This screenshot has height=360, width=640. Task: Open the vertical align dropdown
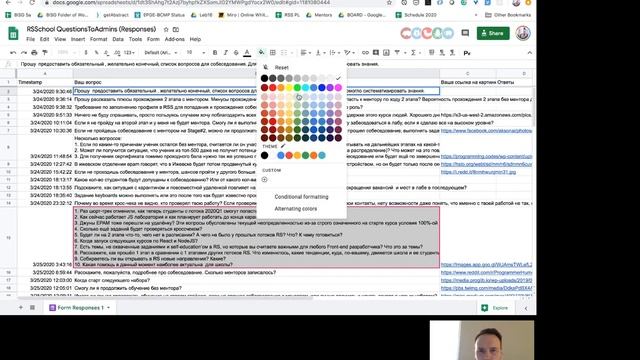click(320, 53)
